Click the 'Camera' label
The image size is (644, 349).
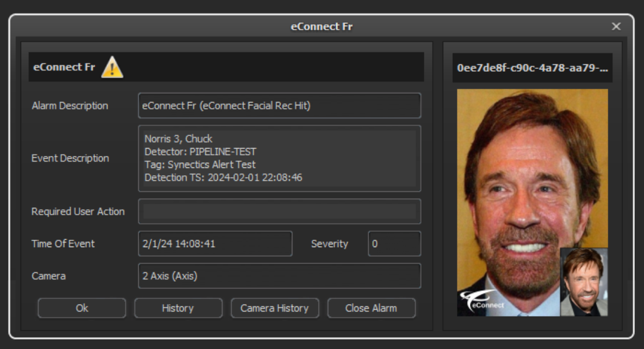[x=48, y=276]
